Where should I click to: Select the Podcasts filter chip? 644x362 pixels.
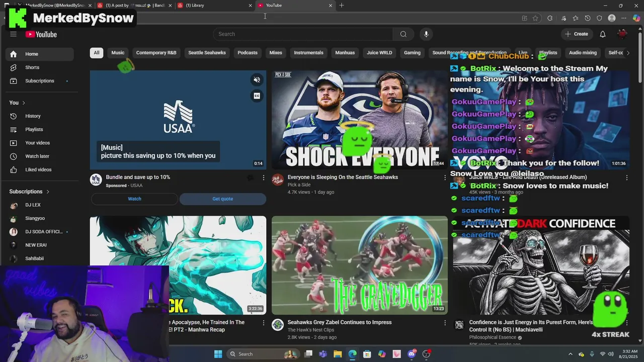(x=248, y=53)
